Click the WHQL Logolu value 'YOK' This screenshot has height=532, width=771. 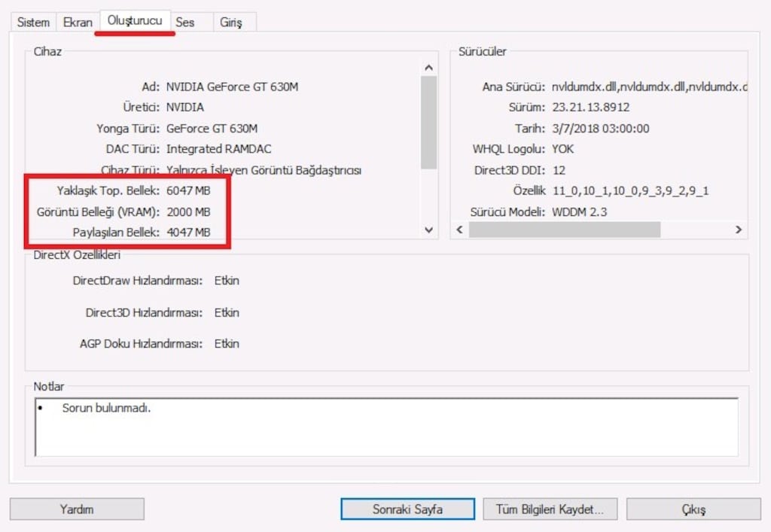click(562, 149)
